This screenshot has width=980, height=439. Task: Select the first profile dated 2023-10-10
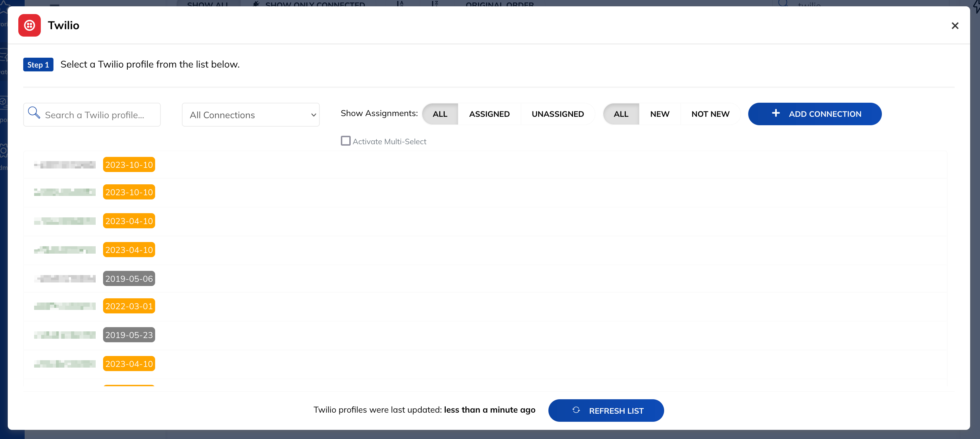click(x=485, y=165)
